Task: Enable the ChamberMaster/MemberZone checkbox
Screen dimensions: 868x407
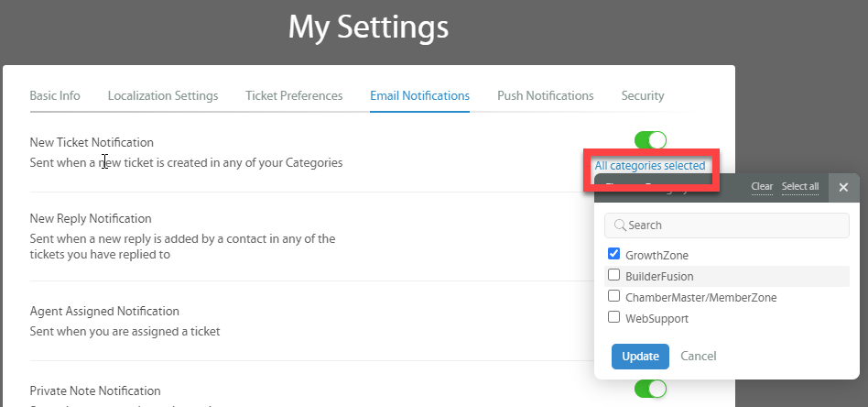Action: [x=613, y=297]
